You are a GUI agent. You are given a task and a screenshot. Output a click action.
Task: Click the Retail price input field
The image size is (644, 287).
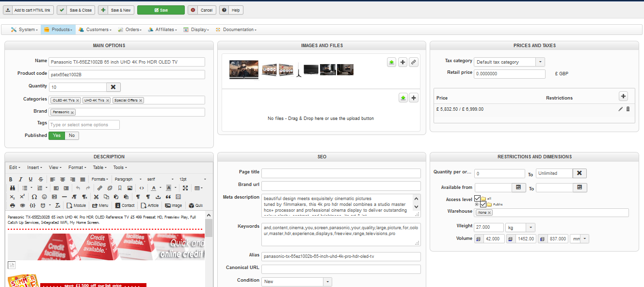pyautogui.click(x=510, y=74)
